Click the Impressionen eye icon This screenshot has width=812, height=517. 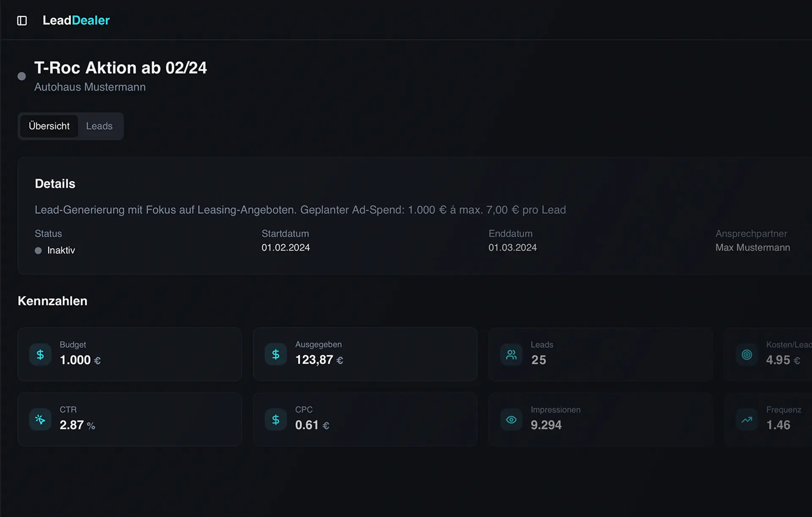point(511,420)
